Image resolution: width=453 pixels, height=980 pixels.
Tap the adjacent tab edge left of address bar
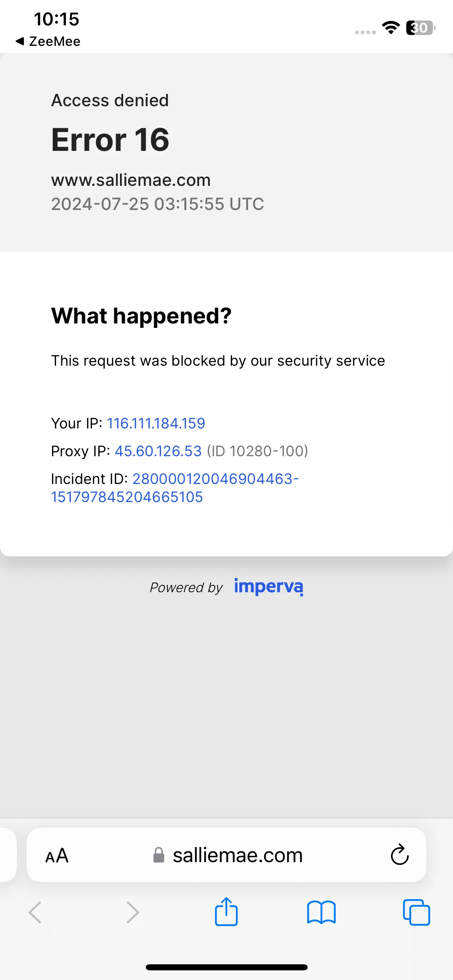click(x=8, y=855)
